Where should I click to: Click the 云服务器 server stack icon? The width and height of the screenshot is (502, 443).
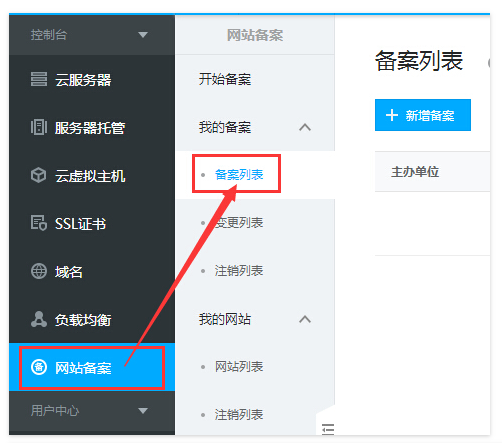coord(39,79)
